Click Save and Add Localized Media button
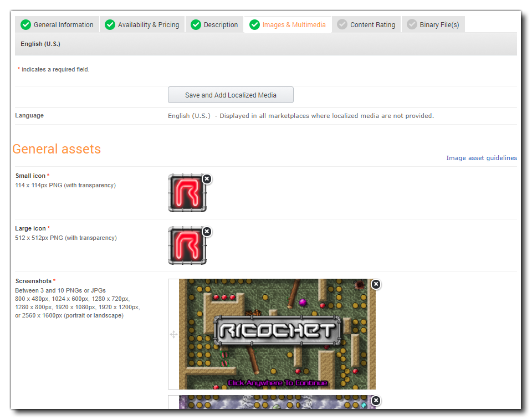The width and height of the screenshot is (532, 420). pos(231,95)
